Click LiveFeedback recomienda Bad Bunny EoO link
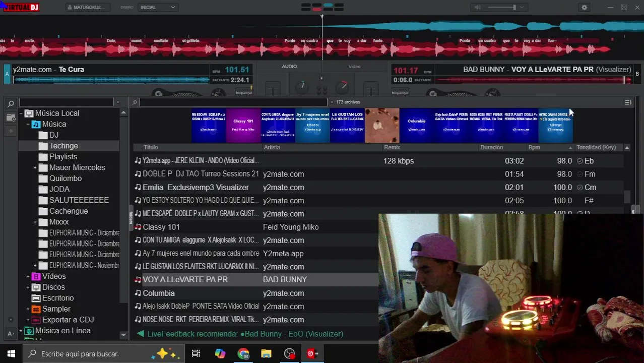This screenshot has height=363, width=644. [x=245, y=334]
